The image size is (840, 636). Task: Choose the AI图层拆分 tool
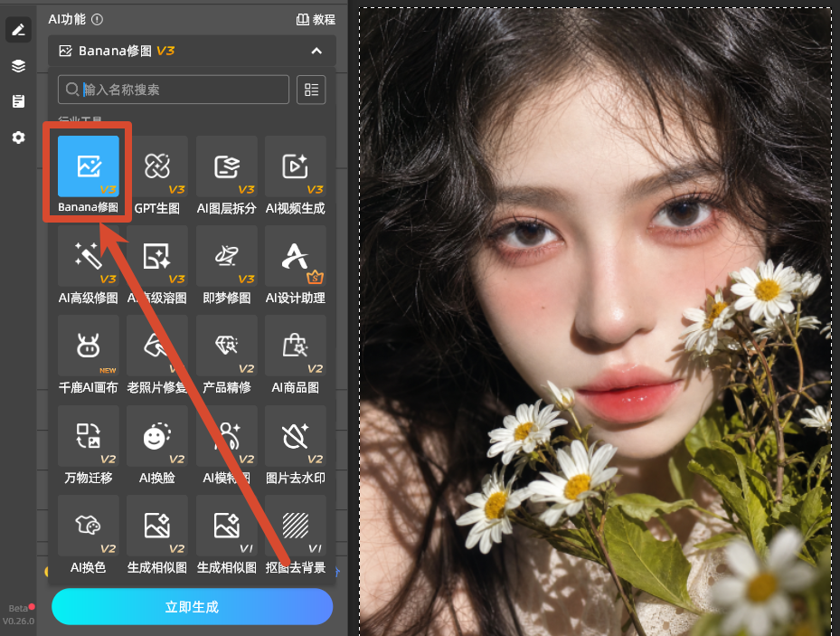pyautogui.click(x=227, y=175)
